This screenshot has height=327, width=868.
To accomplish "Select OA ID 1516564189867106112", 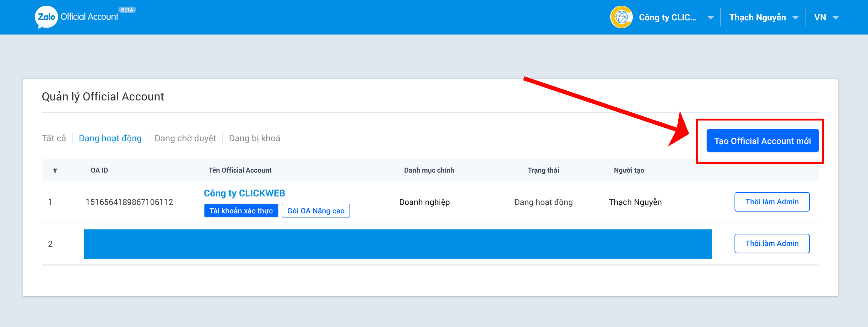I will 129,202.
